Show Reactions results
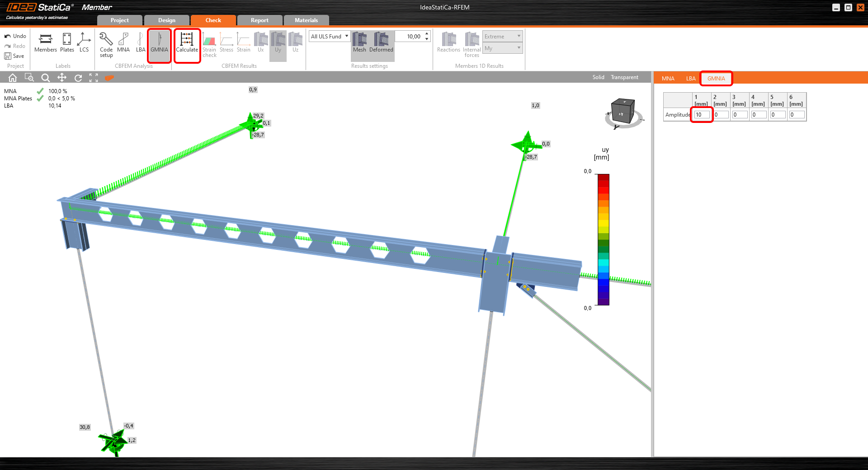The width and height of the screenshot is (868, 470). pos(448,43)
